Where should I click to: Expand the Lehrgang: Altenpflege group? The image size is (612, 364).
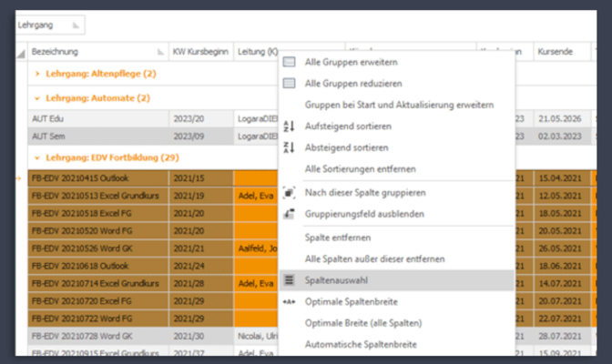pyautogui.click(x=36, y=74)
